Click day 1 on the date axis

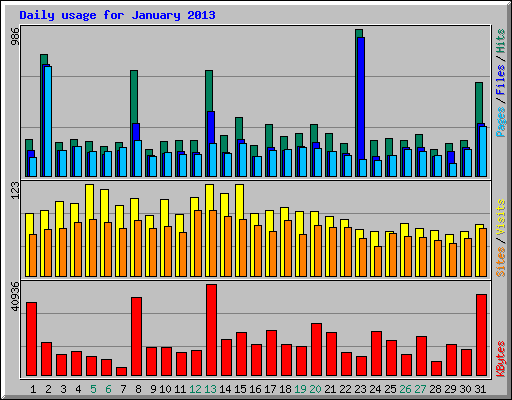coord(33,389)
